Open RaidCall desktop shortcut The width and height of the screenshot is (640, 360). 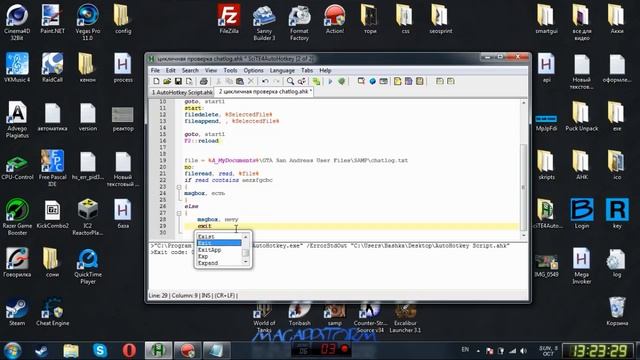(52, 68)
